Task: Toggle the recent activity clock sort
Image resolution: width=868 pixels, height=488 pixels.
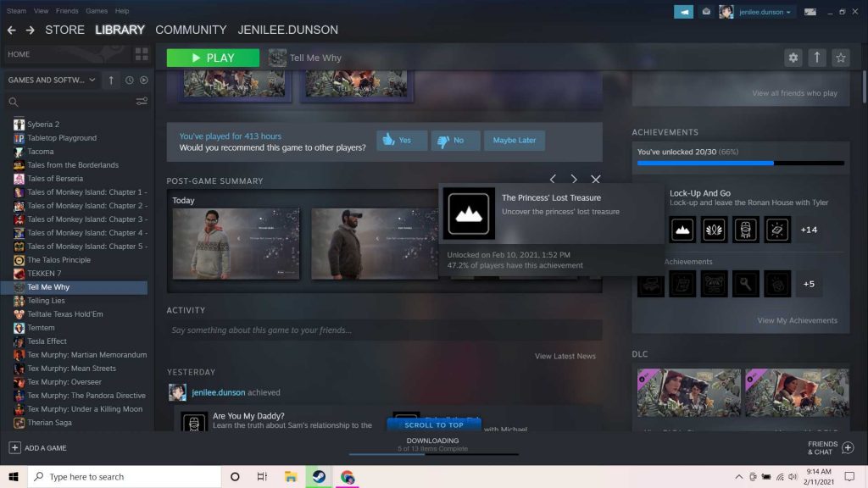Action: [x=130, y=80]
